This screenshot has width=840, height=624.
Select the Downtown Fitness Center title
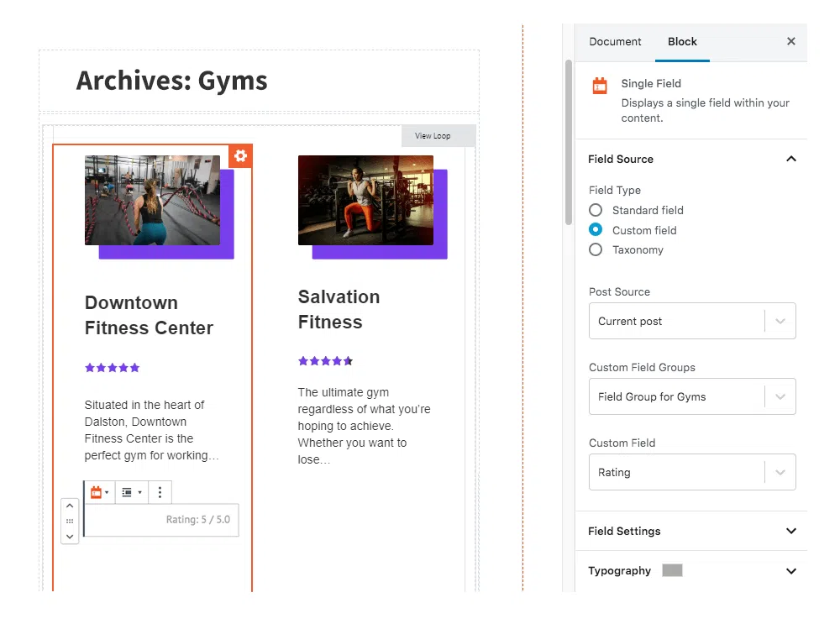[x=149, y=315]
